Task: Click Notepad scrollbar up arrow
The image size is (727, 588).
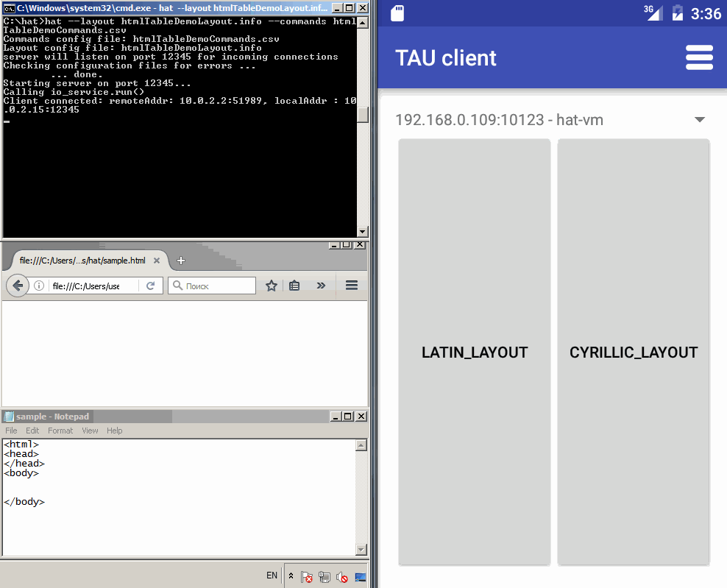Action: tap(361, 445)
